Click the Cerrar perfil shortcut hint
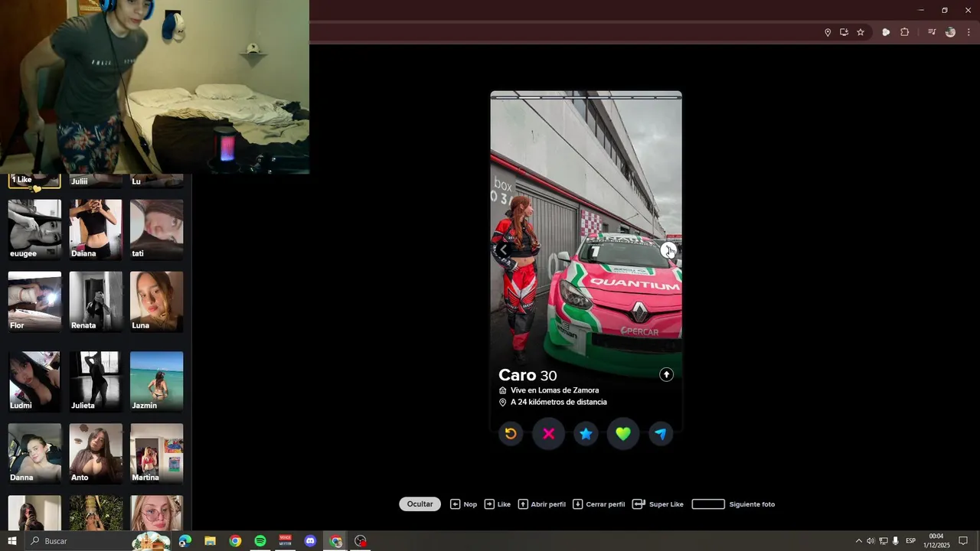Screen dimensions: 980x551 (x=599, y=504)
